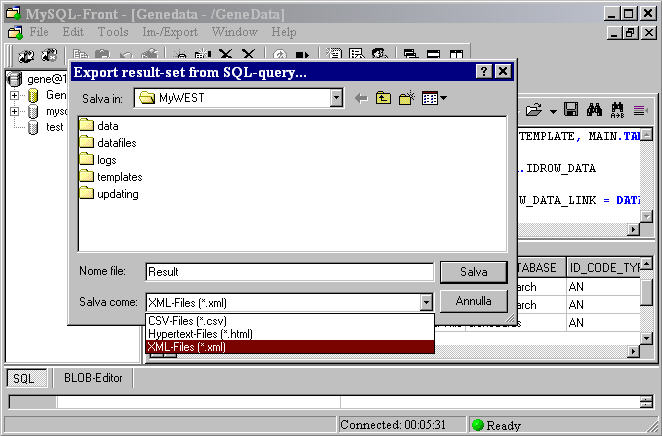This screenshot has height=436, width=662.
Task: Open the Window menu
Action: click(234, 32)
